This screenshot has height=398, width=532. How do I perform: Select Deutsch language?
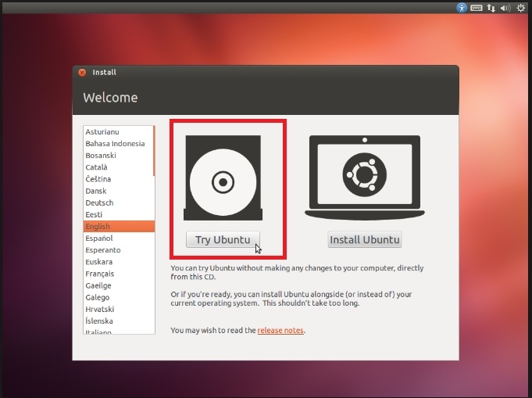118,203
